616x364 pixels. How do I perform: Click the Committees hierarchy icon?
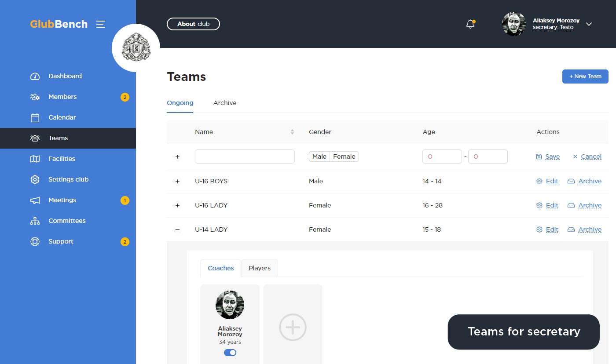pos(35,221)
